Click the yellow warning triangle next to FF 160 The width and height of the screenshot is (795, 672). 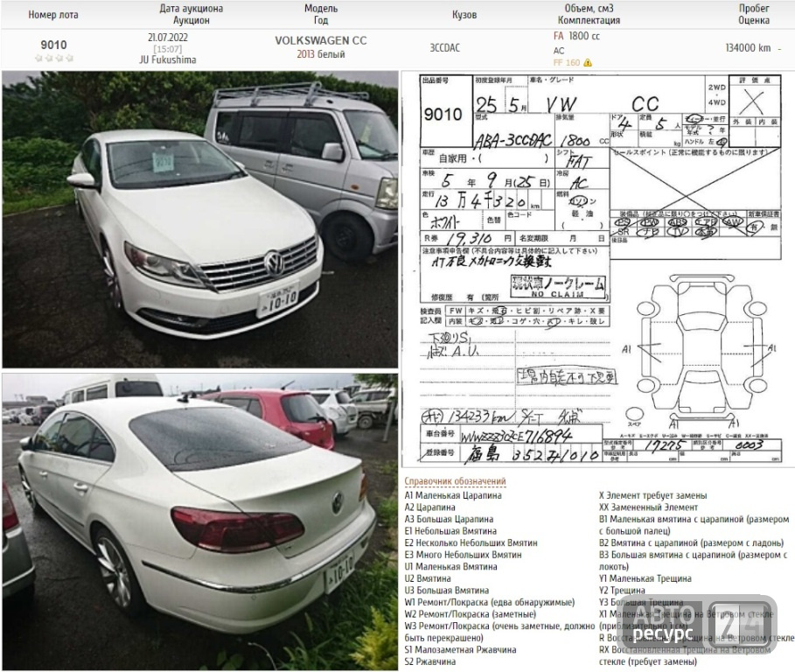588,63
